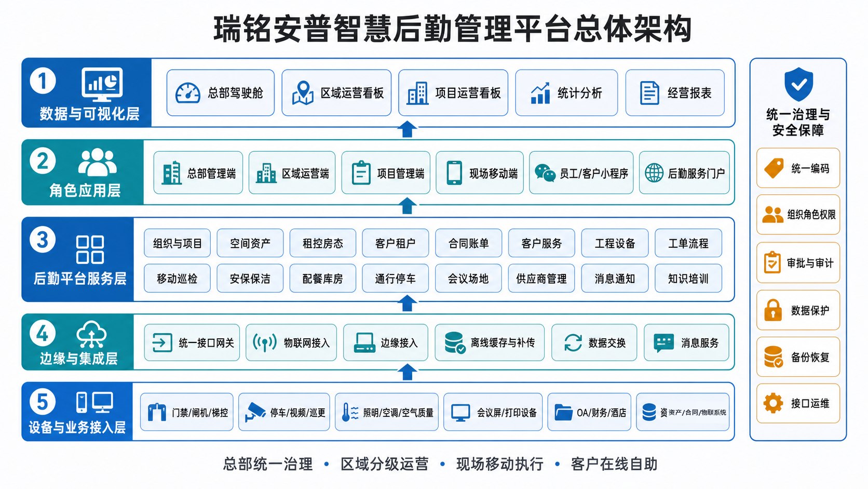
Task: Click the 统一编码 orange tag icon
Action: [x=774, y=168]
